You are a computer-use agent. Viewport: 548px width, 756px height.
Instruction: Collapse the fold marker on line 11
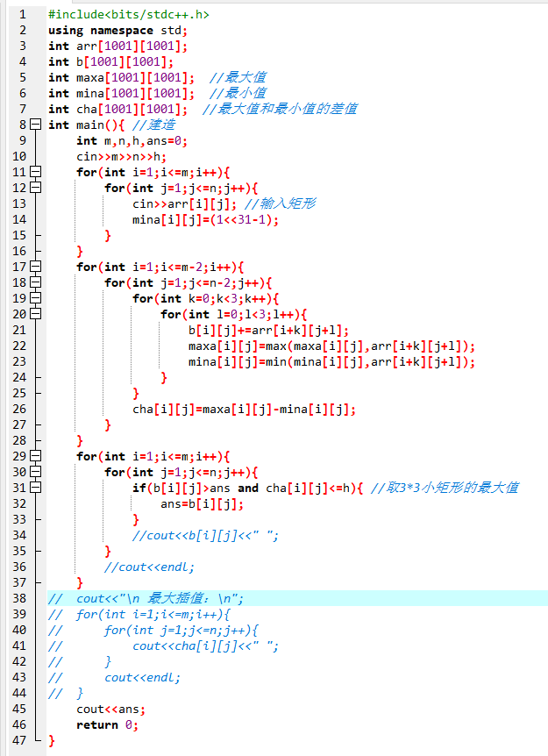tap(35, 173)
